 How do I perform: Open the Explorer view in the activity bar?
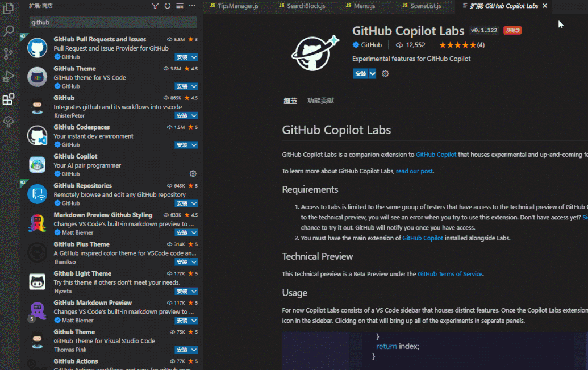click(8, 10)
